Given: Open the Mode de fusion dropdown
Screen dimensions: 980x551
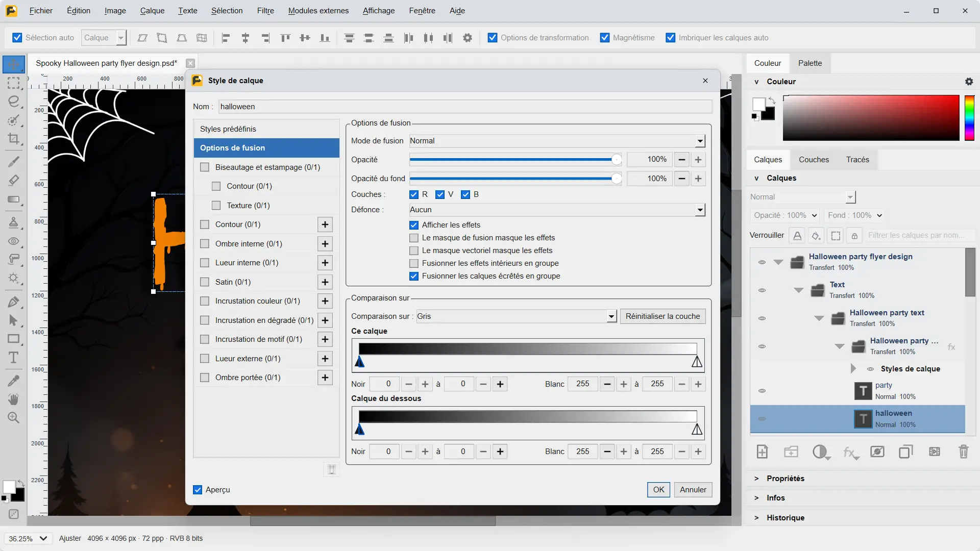Looking at the screenshot, I should pyautogui.click(x=557, y=141).
